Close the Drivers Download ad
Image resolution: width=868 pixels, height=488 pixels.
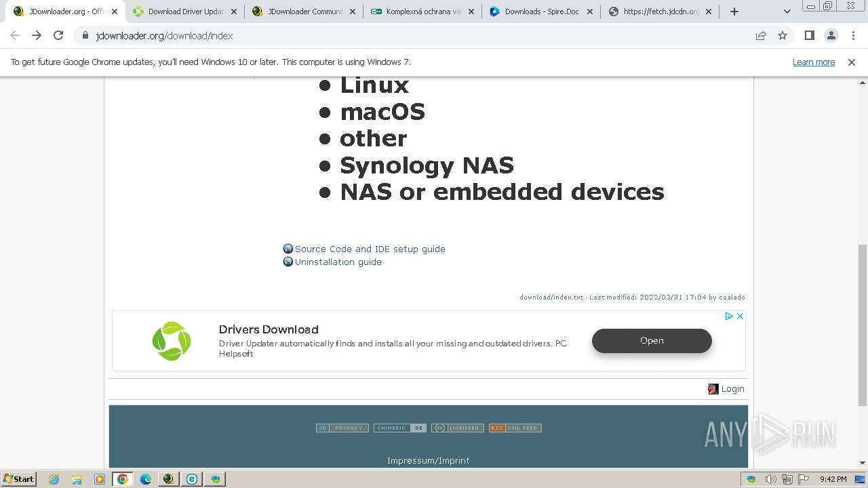pyautogui.click(x=740, y=316)
